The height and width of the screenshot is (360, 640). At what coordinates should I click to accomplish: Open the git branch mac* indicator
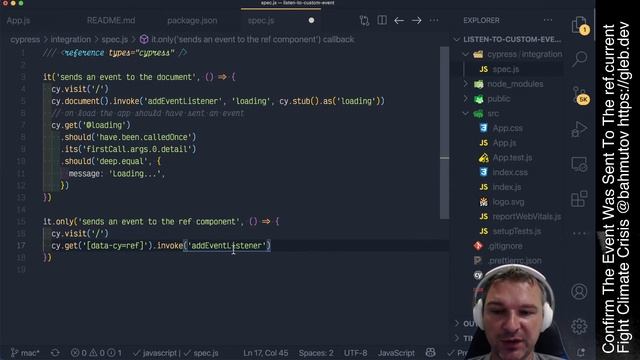pos(25,353)
